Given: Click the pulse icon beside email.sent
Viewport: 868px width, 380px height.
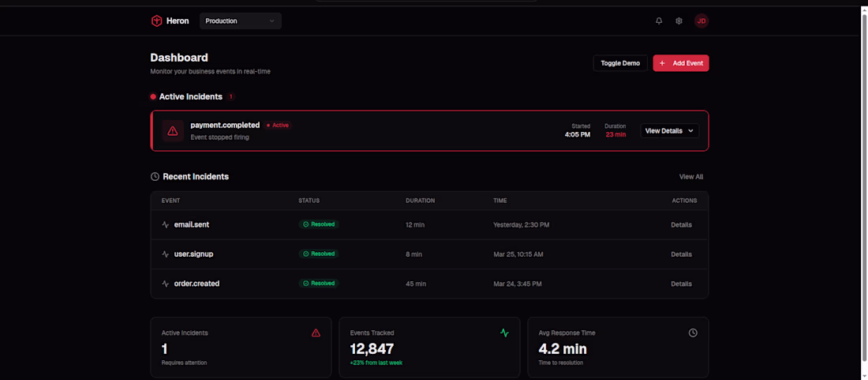Looking at the screenshot, I should 166,225.
